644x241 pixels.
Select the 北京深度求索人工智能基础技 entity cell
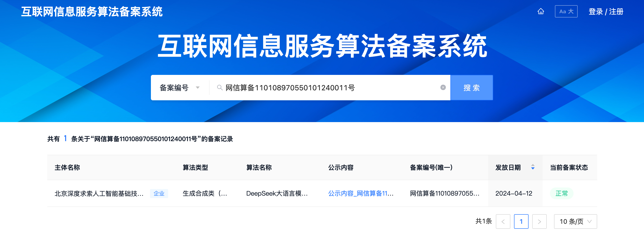click(99, 194)
